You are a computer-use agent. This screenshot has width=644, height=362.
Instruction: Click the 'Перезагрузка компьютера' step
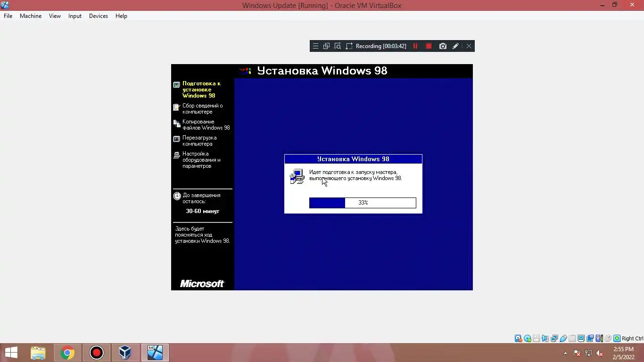pyautogui.click(x=199, y=141)
